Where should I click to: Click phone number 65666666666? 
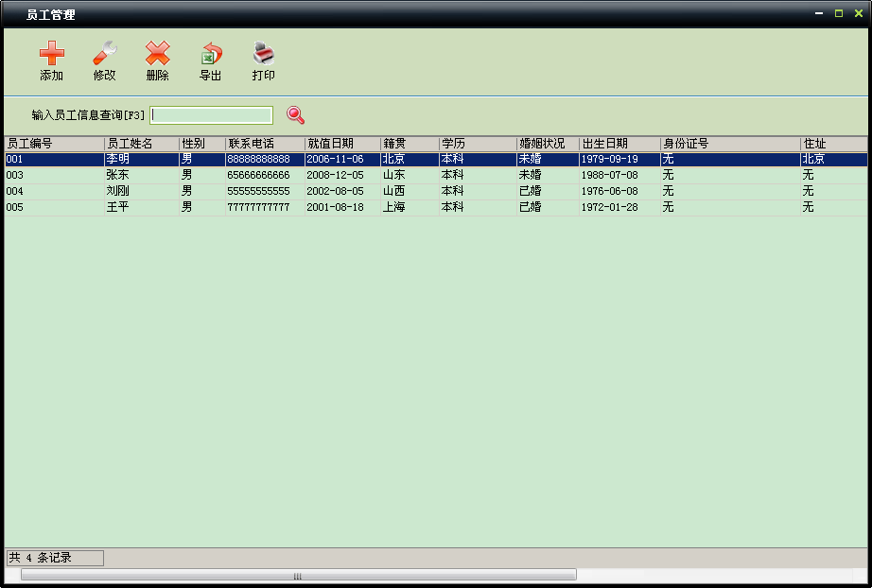coord(258,175)
